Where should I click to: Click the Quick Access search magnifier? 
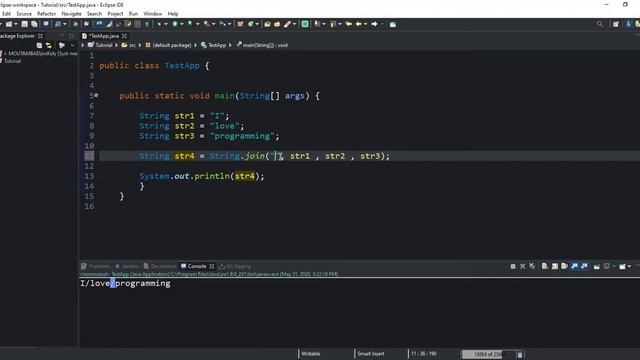coord(600,24)
